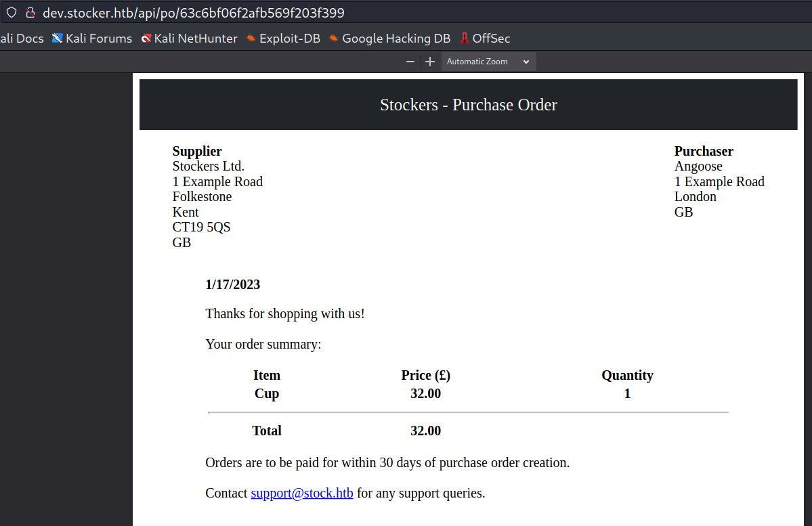Click the Google Hacking DB bookmark icon
Screen dimensions: 812x526
pyautogui.click(x=334, y=39)
